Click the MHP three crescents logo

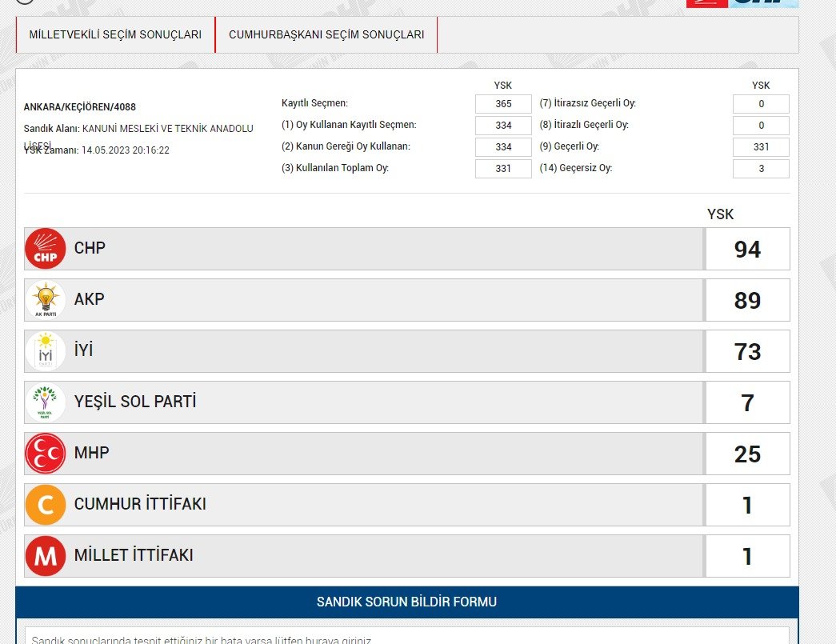click(x=46, y=453)
